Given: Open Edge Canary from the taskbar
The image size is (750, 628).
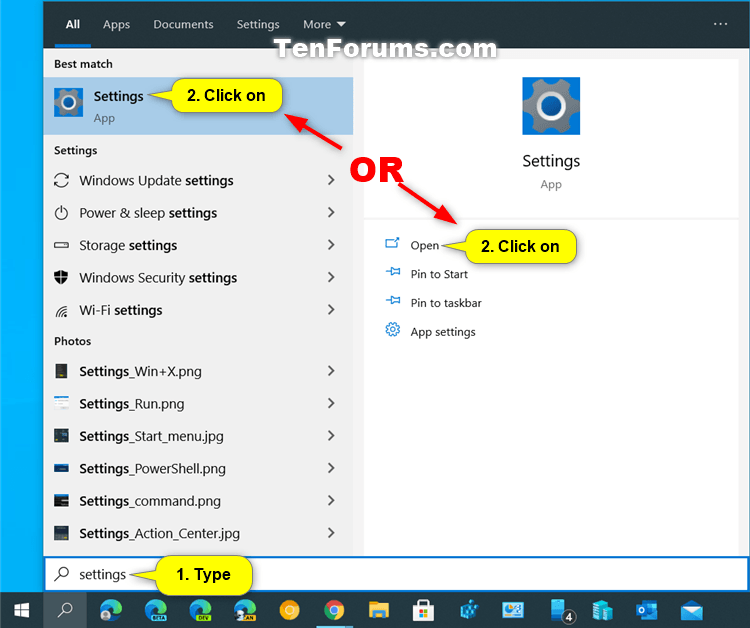Looking at the screenshot, I should point(245,610).
